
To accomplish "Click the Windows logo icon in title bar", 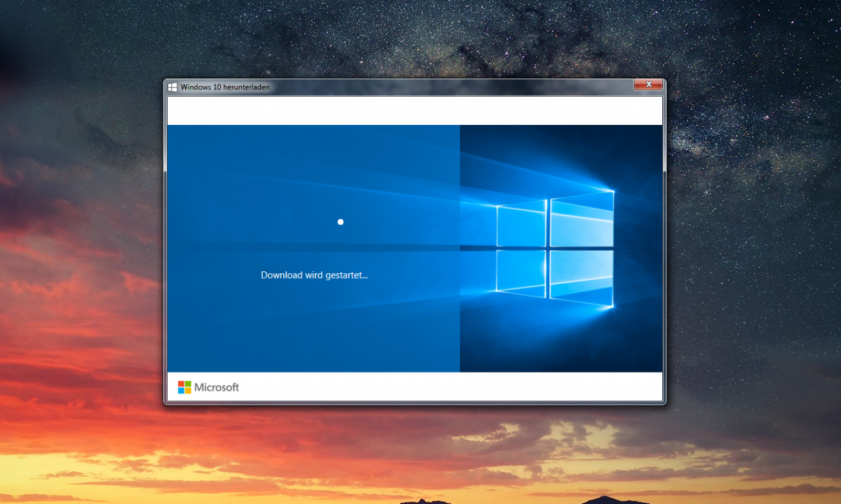I will coord(173,87).
